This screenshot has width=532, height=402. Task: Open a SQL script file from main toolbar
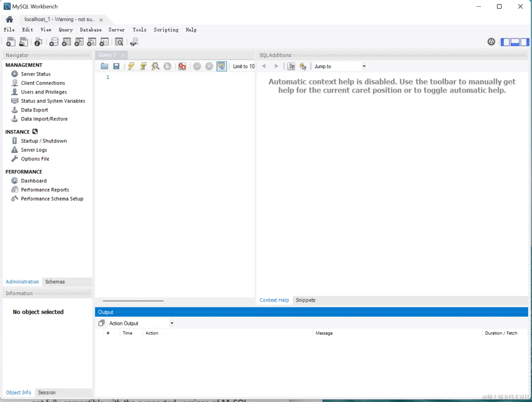pos(23,42)
